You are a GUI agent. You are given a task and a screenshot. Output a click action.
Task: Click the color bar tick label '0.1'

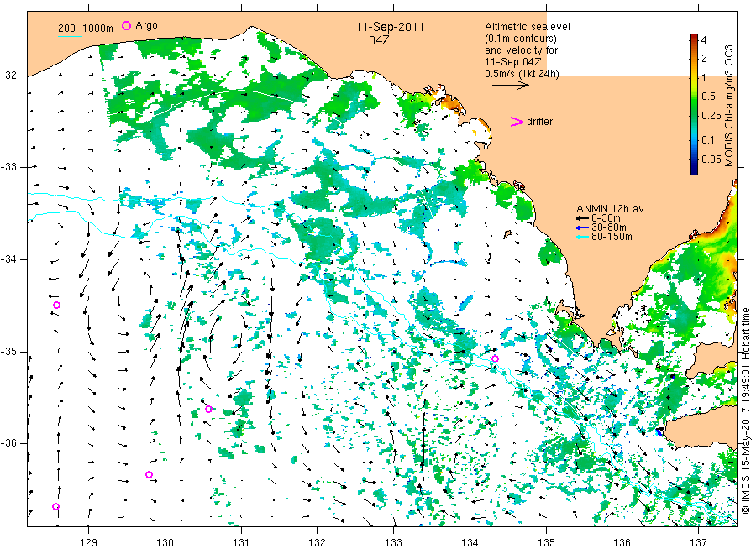click(708, 140)
